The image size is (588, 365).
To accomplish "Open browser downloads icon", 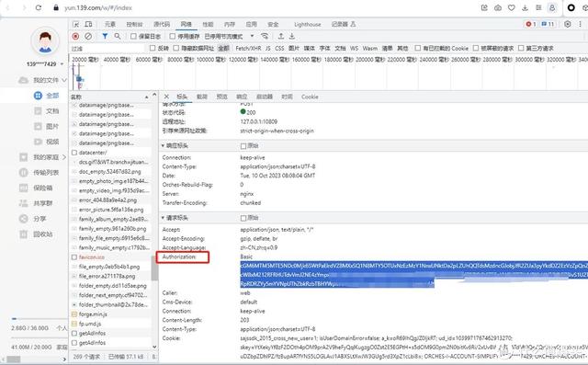I will tap(525, 7).
